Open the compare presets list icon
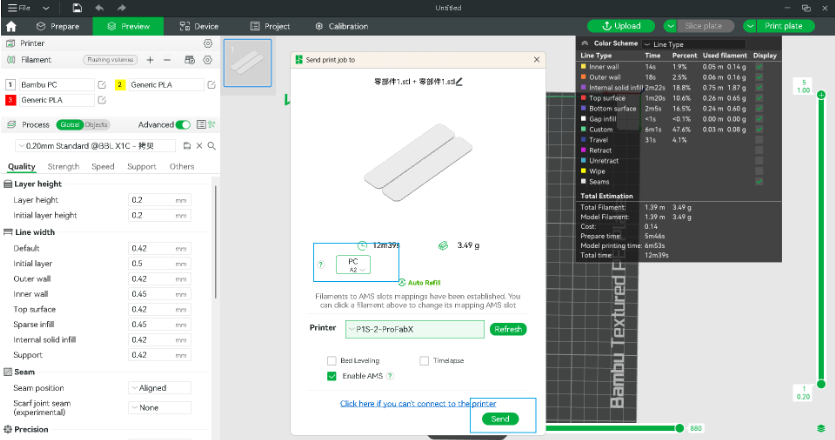The image size is (835, 440). (x=201, y=125)
